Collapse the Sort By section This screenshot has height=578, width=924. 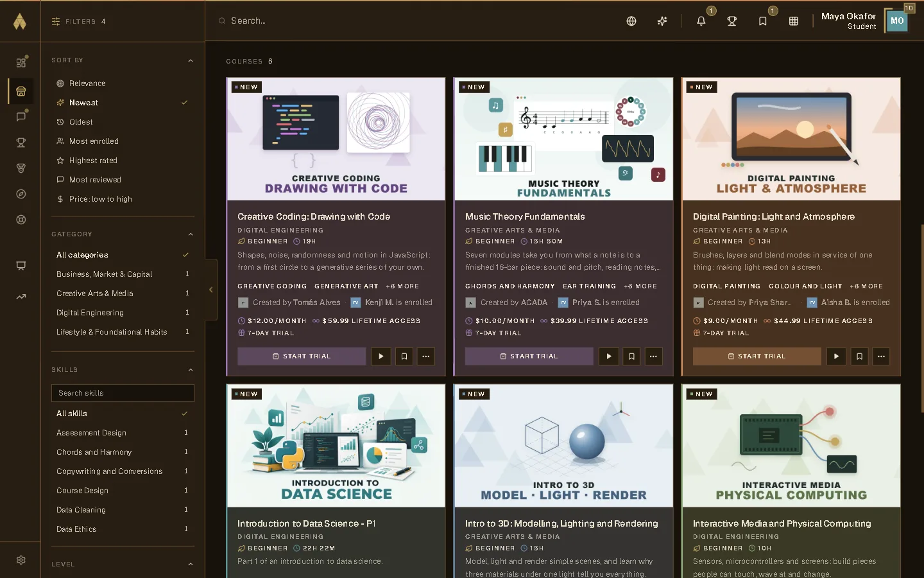coord(191,60)
